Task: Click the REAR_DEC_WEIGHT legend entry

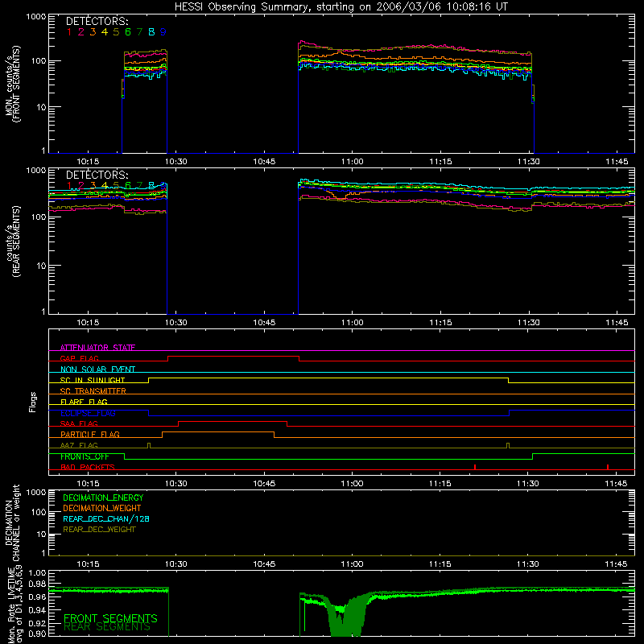Action: [x=99, y=530]
